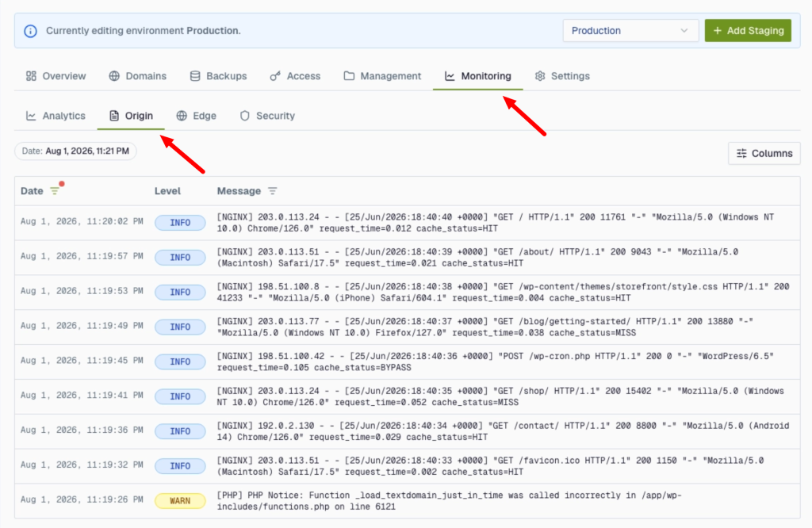This screenshot has height=528, width=812.
Task: Select timestamp Aug 1, 2026, 11:19:41 PM
Action: click(82, 395)
